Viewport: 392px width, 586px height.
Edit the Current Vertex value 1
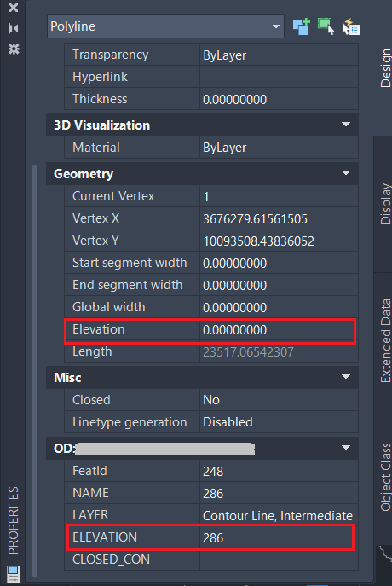point(279,196)
